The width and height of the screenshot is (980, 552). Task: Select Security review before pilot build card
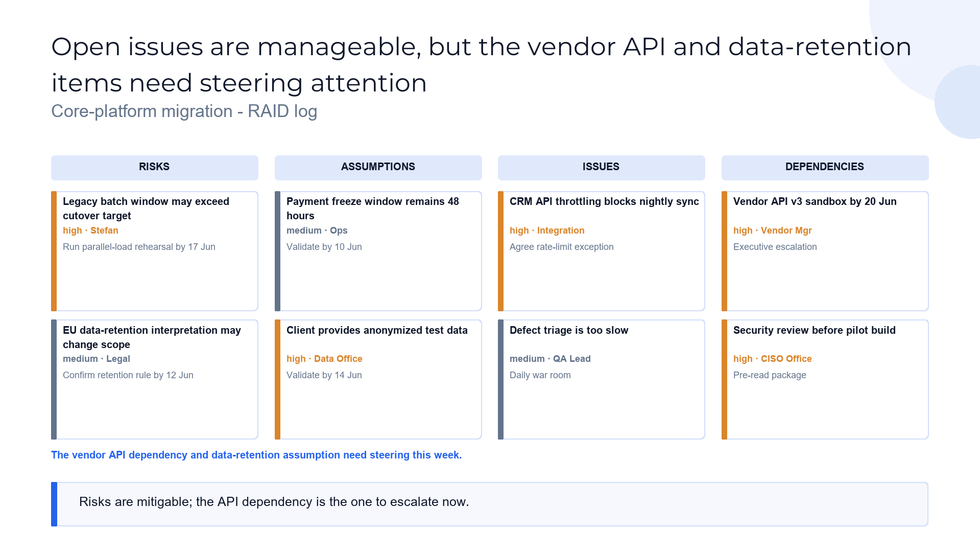click(x=825, y=379)
